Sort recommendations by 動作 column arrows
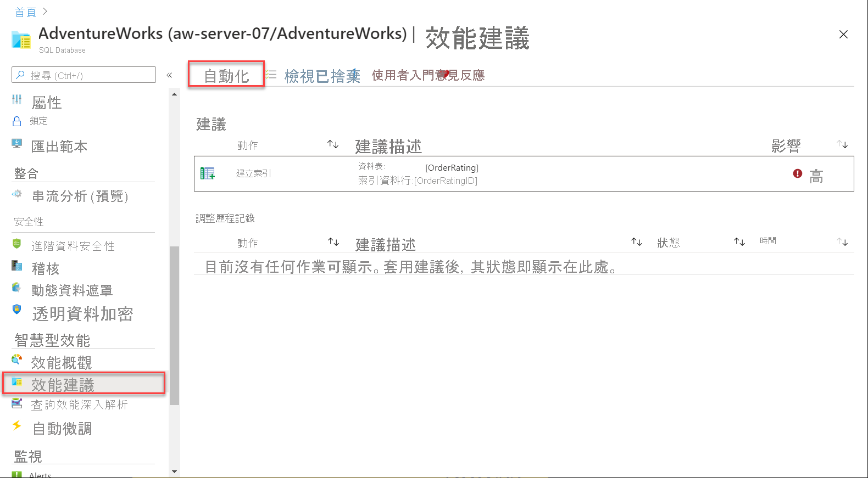This screenshot has height=478, width=868. [x=333, y=144]
